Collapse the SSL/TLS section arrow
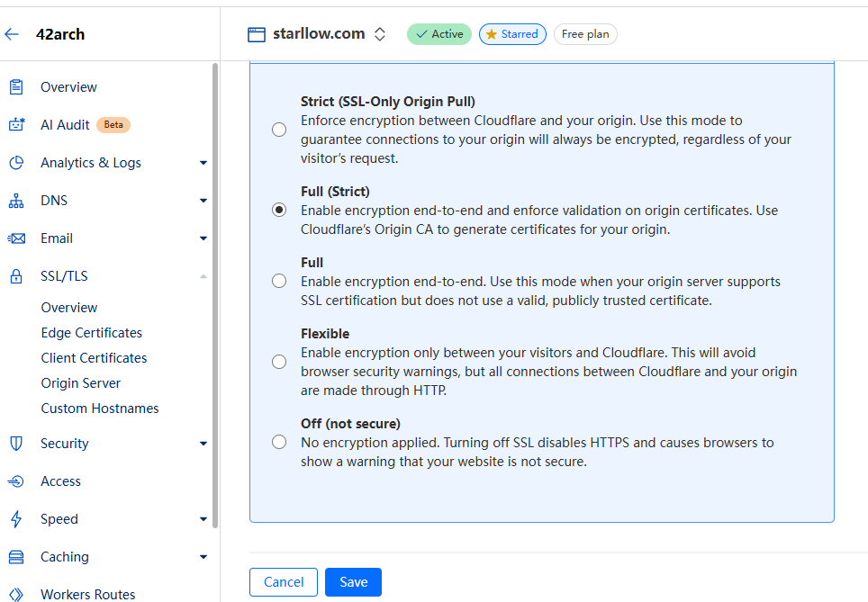 coord(203,276)
